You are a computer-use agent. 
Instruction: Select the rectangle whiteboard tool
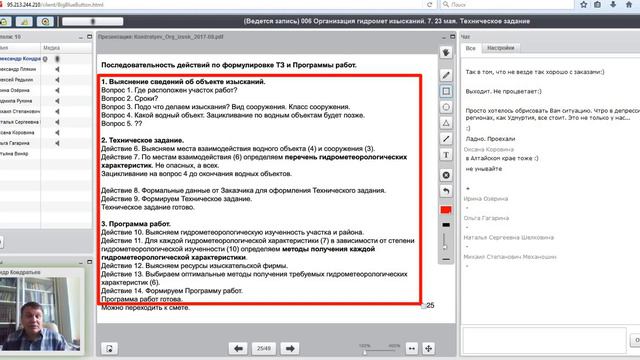(446, 91)
